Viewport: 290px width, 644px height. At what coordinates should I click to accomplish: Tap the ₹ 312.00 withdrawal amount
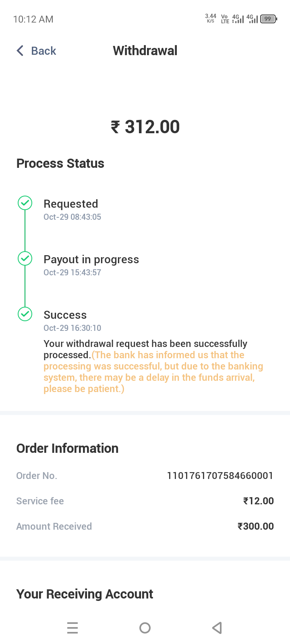pyautogui.click(x=145, y=127)
